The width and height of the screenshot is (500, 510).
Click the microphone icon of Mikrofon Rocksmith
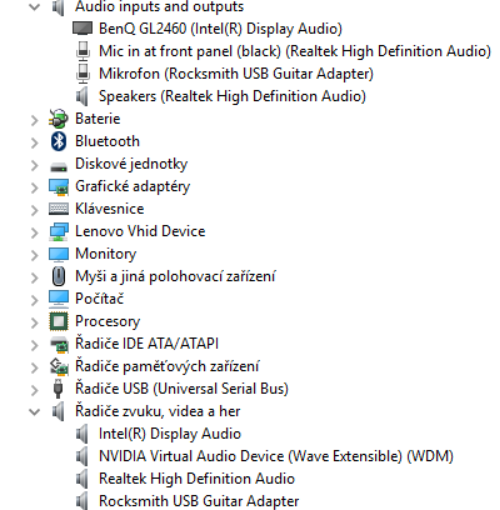[x=83, y=74]
